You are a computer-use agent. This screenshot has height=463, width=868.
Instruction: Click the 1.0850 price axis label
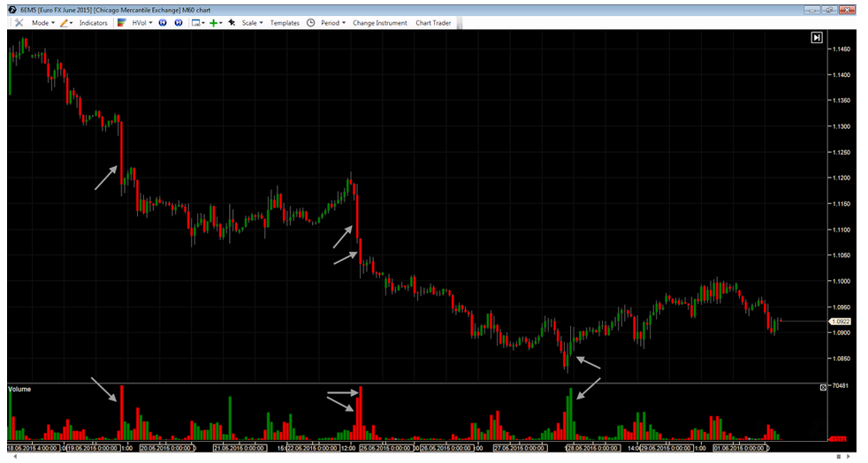coord(841,359)
